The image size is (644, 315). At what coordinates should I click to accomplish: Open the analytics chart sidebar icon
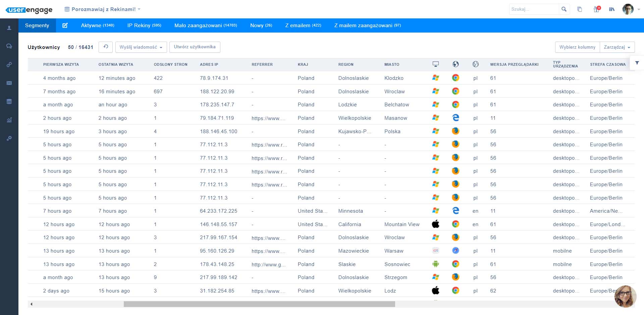tap(9, 120)
